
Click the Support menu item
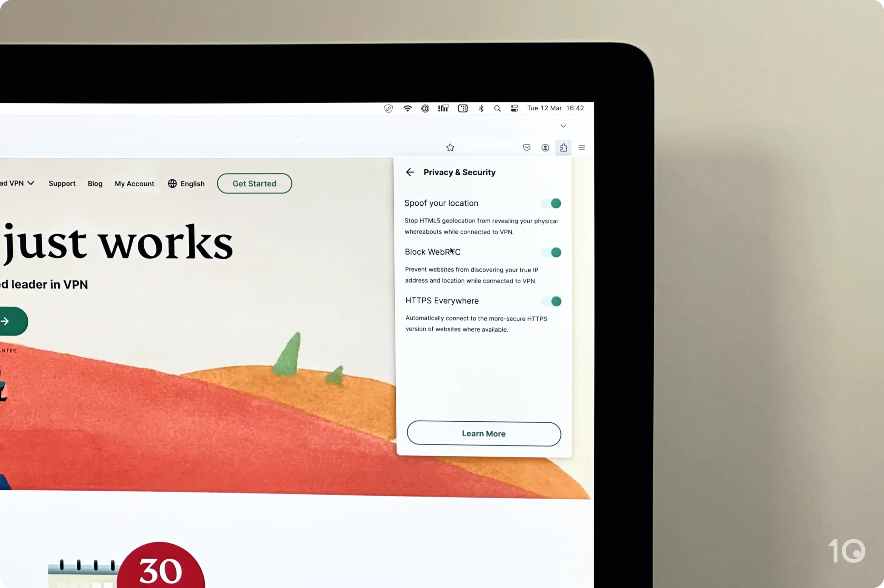(63, 184)
